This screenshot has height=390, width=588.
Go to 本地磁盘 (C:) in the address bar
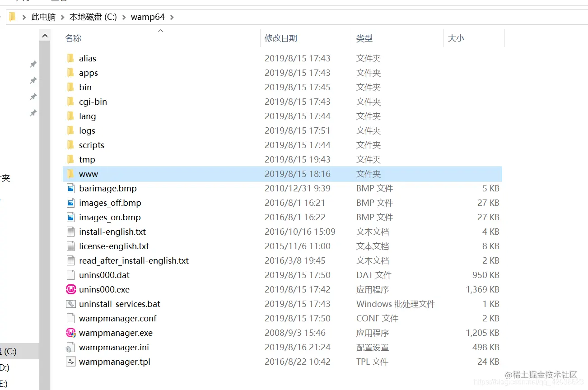[x=93, y=17]
